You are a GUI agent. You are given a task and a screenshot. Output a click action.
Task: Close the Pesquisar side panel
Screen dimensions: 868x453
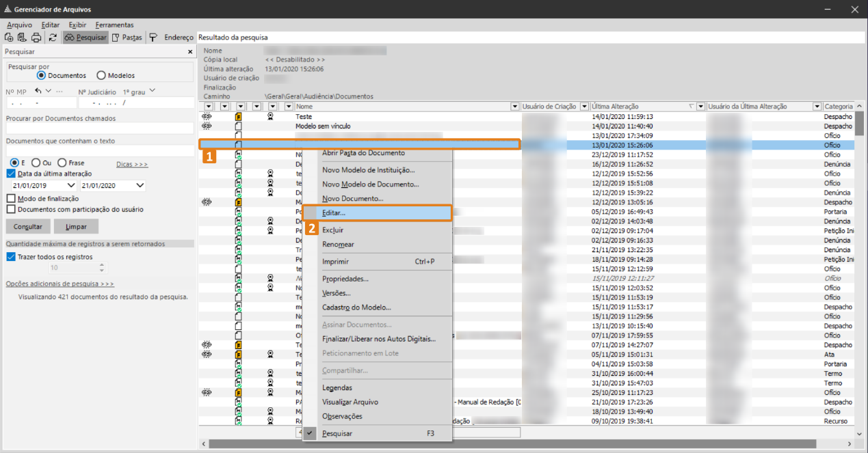point(190,52)
